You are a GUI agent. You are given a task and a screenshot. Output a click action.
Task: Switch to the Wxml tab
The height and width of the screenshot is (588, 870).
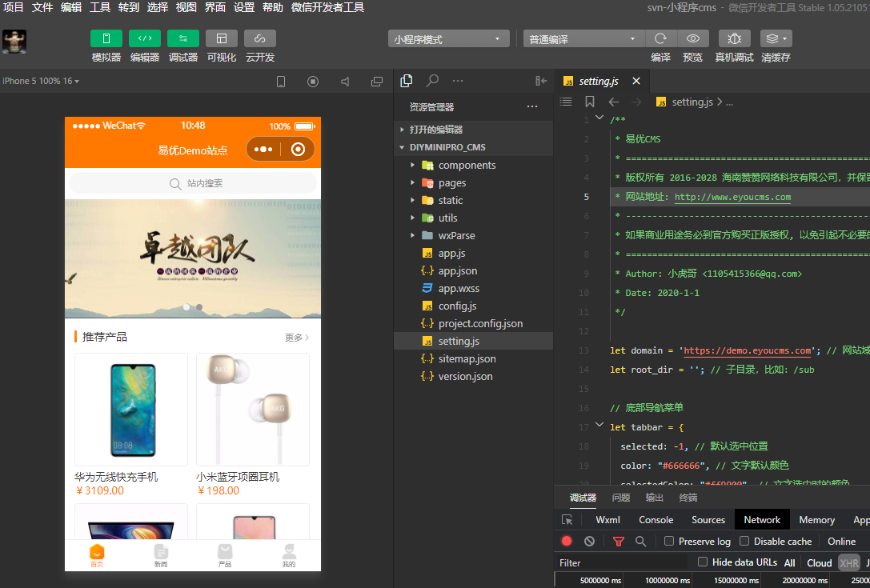pos(607,520)
